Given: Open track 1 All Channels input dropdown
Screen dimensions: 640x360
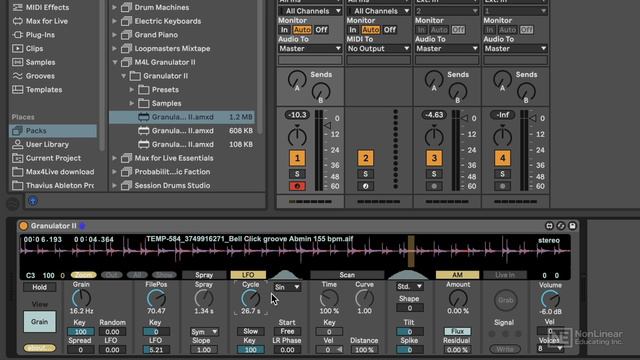Looking at the screenshot, I should (310, 11).
